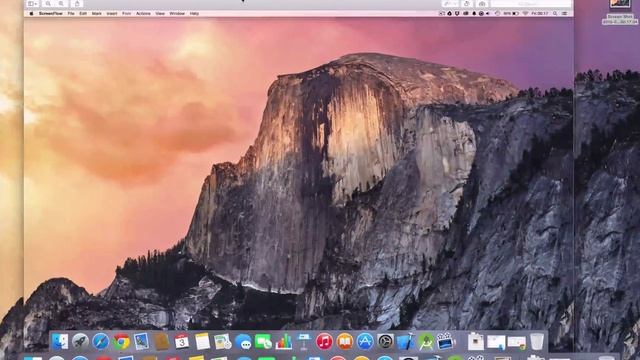This screenshot has width=640, height=360.
Task: Open ScreenFlow clapperboard icon in Dock
Action: [x=446, y=341]
